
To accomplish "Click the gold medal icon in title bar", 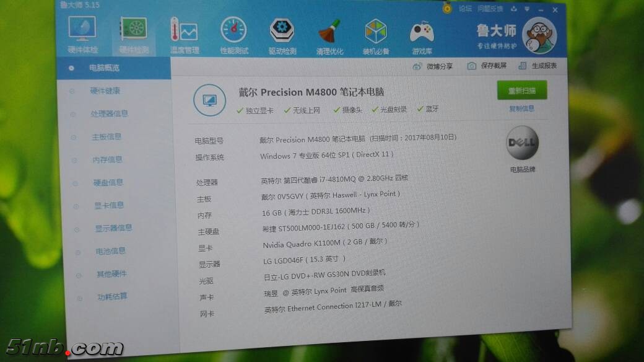I will [447, 8].
